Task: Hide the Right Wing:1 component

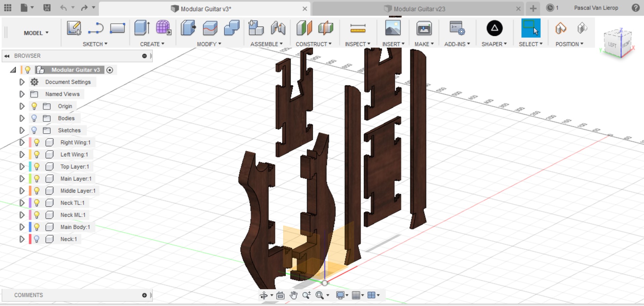Action: 37,142
